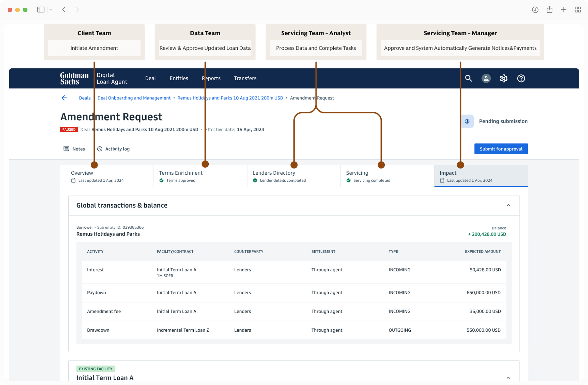Click the Goldman Sachs logo

pos(74,78)
